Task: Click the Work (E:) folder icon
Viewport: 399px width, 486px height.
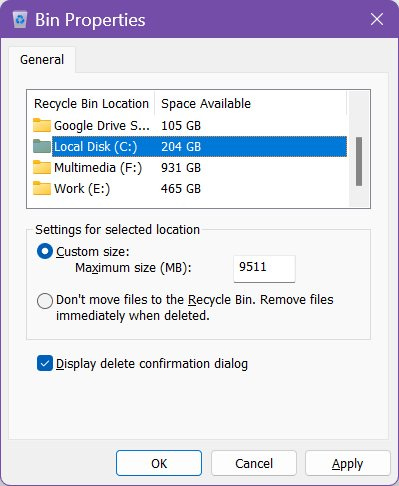Action: [42, 188]
